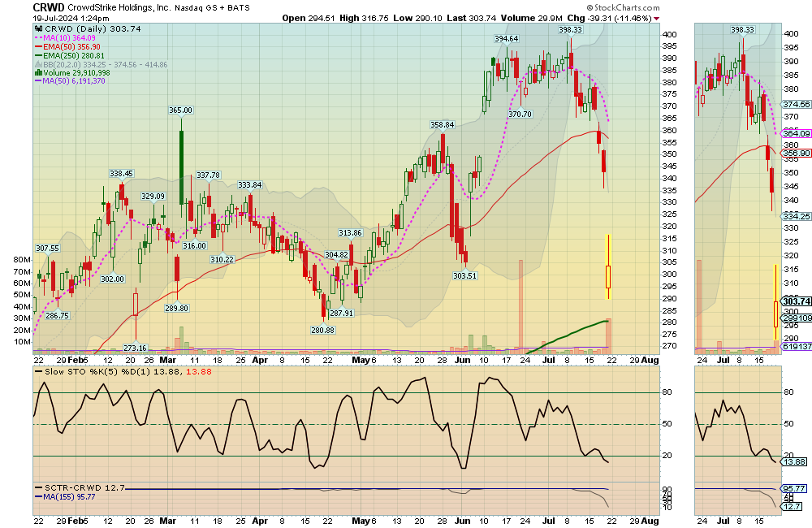
Task: Click the purple MA(50) 6,191,370 legend entry
Action: [70, 81]
